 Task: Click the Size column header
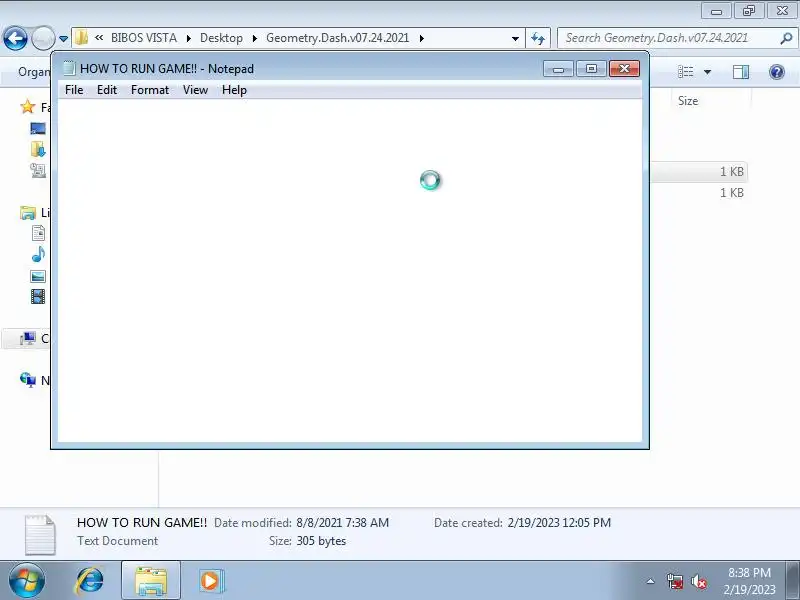click(x=711, y=101)
